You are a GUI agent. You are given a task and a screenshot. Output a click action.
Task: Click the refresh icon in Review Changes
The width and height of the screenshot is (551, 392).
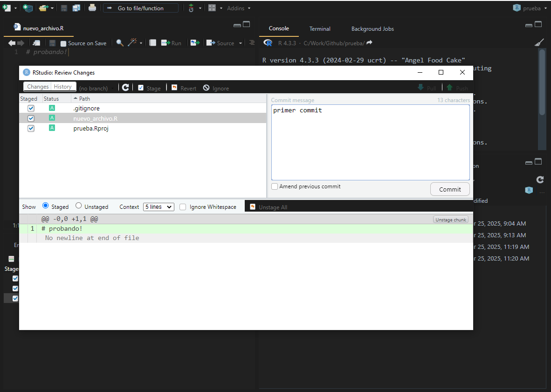click(x=125, y=88)
